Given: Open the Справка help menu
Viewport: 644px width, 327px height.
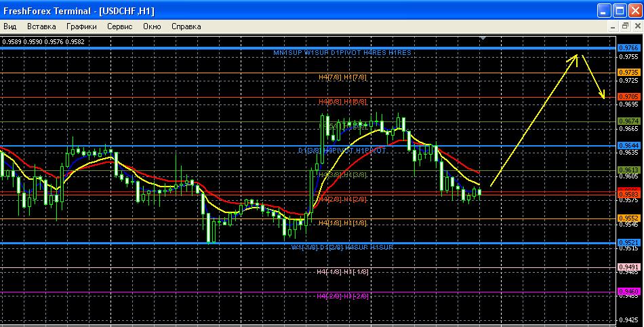Looking at the screenshot, I should pyautogui.click(x=186, y=26).
